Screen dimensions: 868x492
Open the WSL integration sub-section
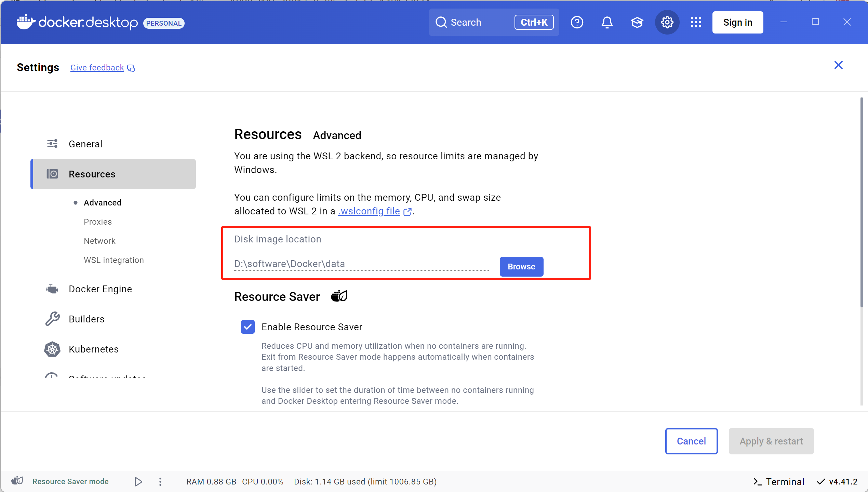113,260
